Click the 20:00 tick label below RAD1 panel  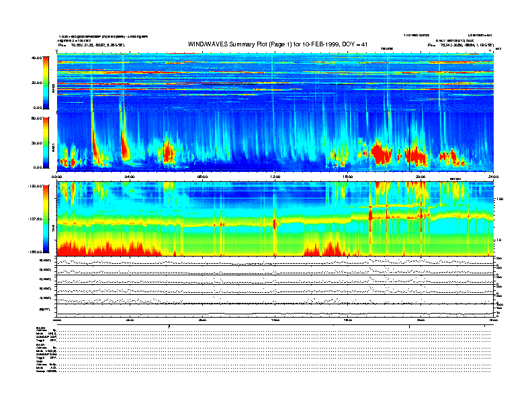click(x=420, y=177)
